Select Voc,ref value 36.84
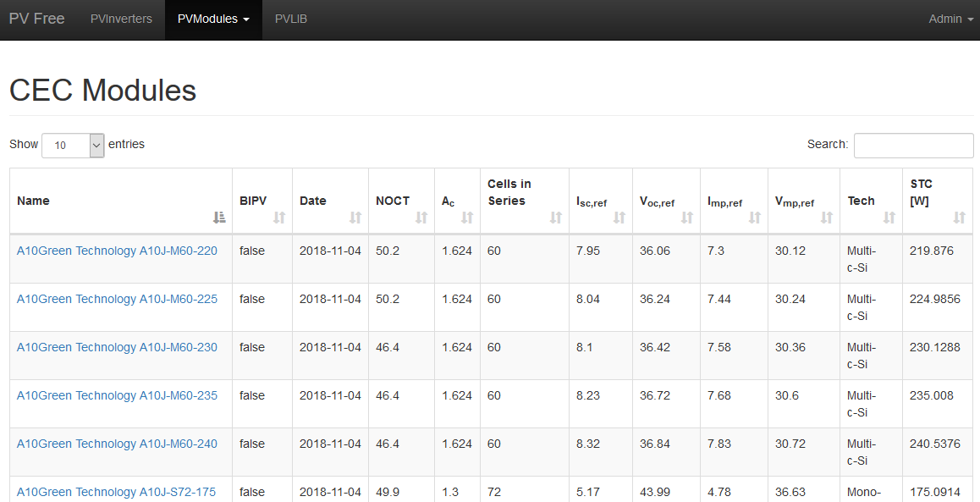The image size is (980, 502). (654, 444)
